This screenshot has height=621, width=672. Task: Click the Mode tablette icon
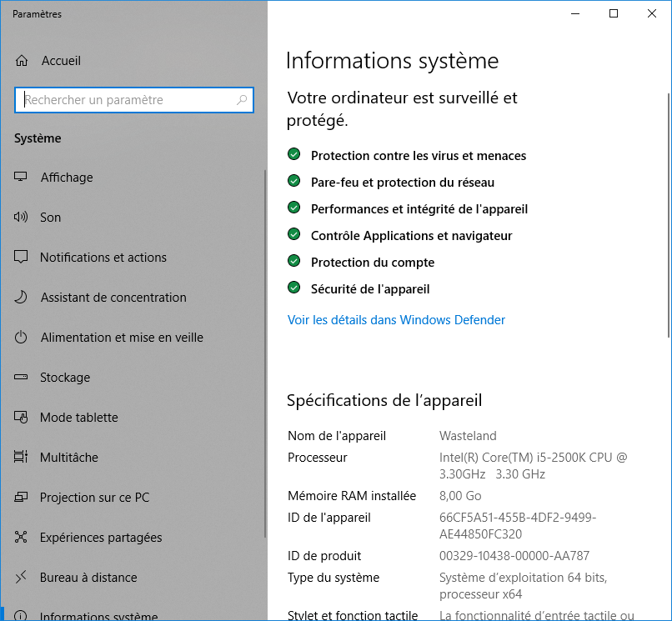21,417
